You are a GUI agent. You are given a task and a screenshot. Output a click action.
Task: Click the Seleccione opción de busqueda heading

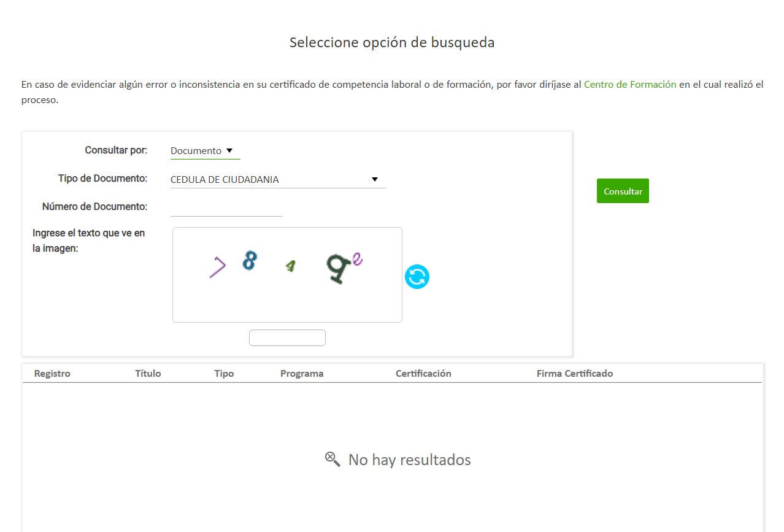click(x=392, y=42)
